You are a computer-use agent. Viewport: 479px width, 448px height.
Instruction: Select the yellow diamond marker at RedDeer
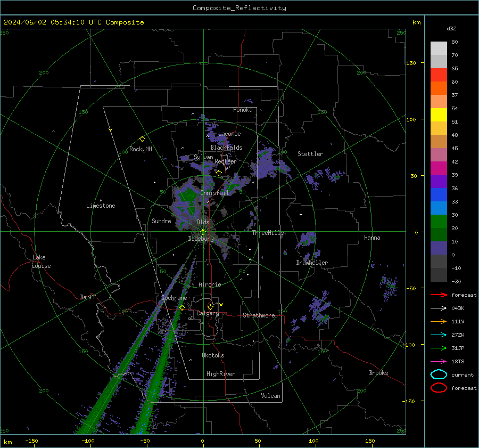[219, 173]
